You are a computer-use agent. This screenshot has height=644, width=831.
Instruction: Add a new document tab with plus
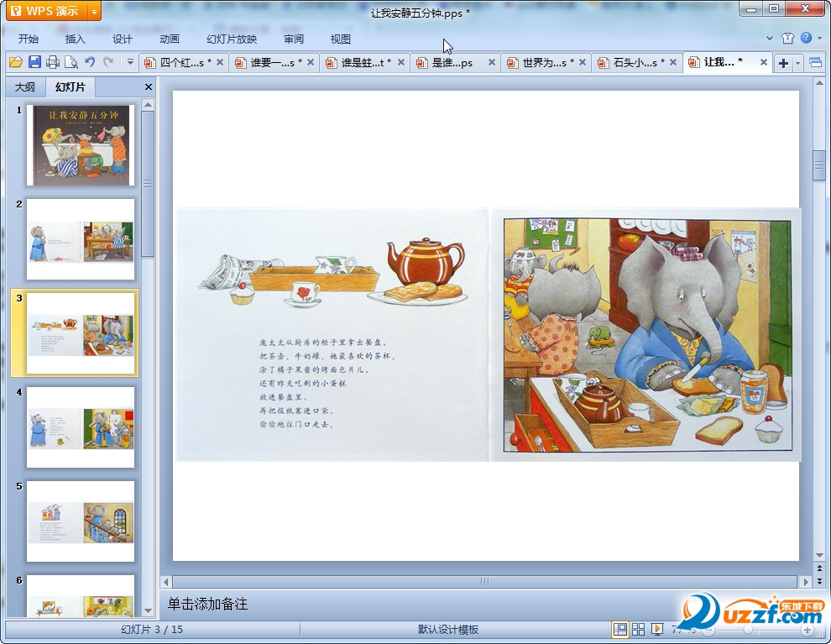point(783,63)
